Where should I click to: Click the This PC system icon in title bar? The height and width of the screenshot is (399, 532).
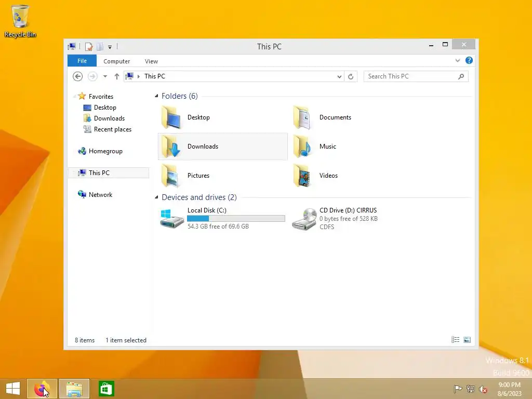tap(72, 46)
